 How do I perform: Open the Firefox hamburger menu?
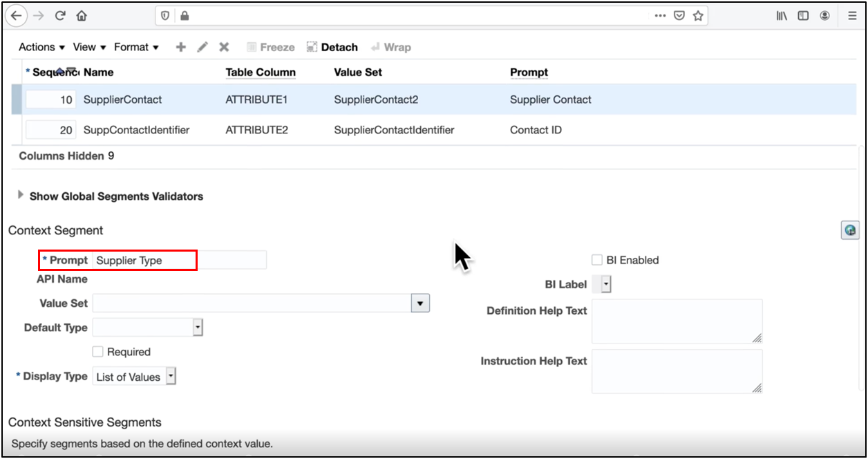click(x=852, y=15)
